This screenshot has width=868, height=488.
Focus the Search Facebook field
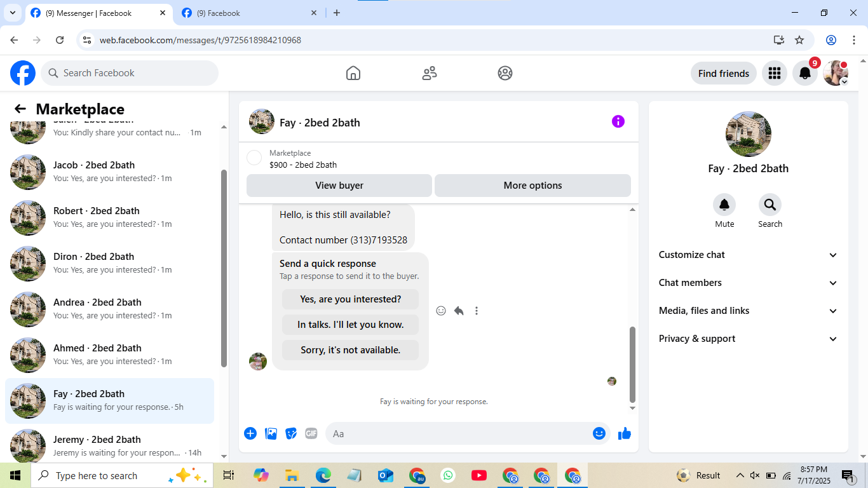point(130,73)
